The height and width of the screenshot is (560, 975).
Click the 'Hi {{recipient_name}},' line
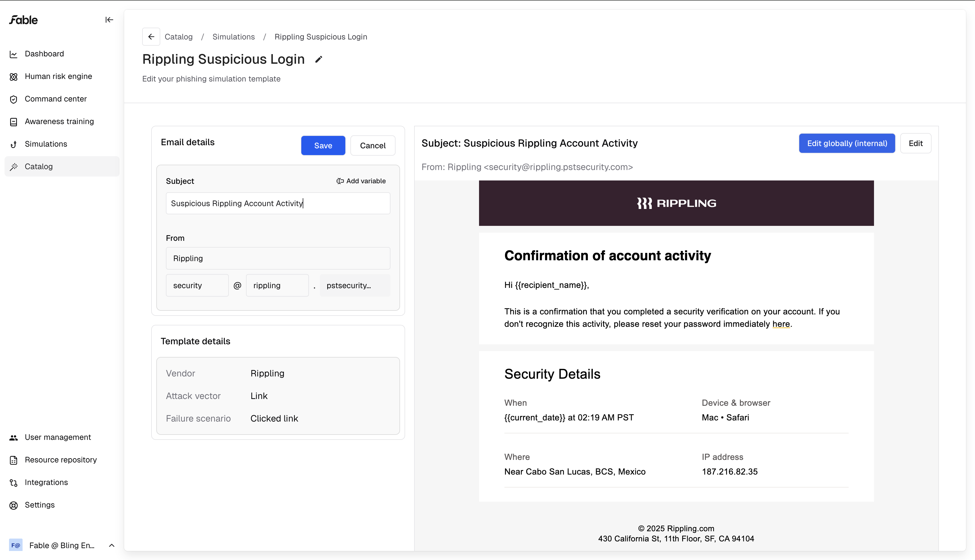click(547, 285)
